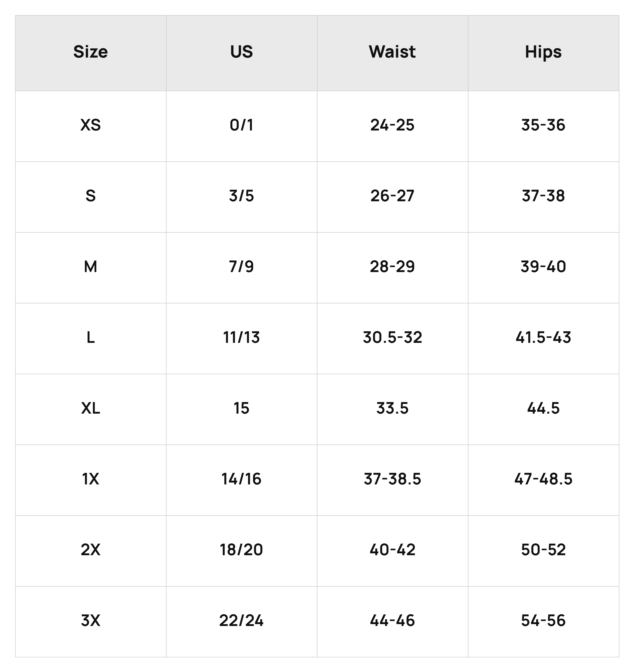Click the M size row label
Image resolution: width=634 pixels, height=672 pixels.
pyautogui.click(x=91, y=267)
